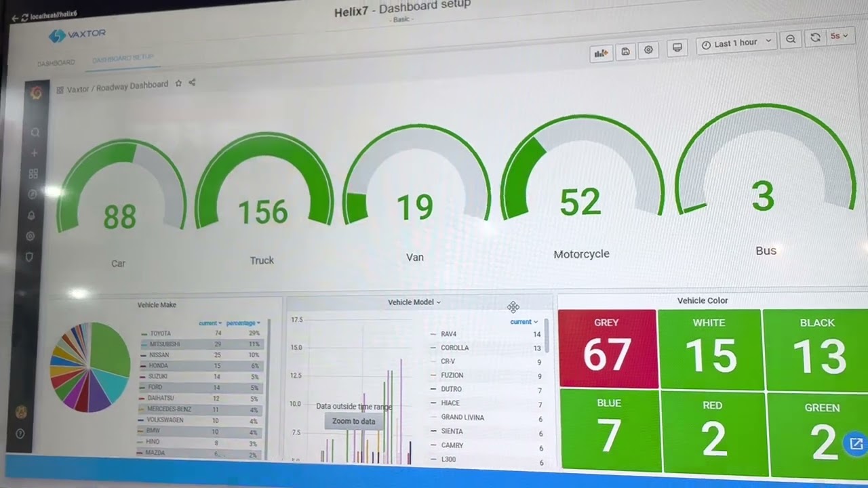Sort Vehicle Make legend by percentage

click(243, 323)
